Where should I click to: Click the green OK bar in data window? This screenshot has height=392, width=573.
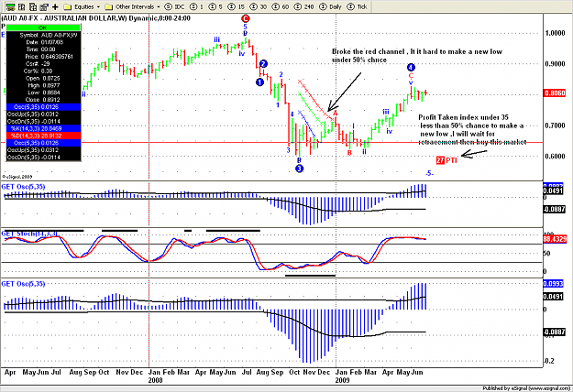pos(43,27)
